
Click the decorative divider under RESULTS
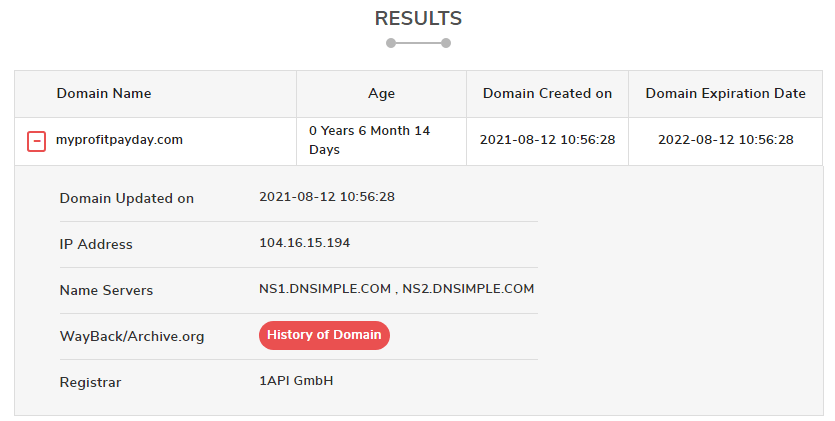coord(419,43)
